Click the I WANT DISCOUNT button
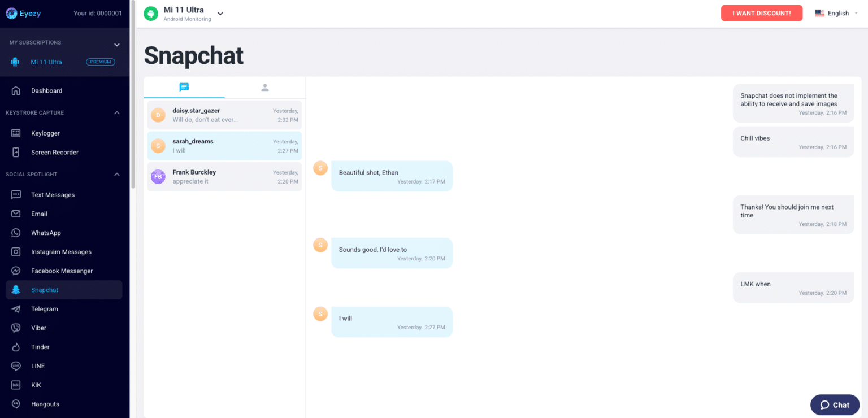 761,13
